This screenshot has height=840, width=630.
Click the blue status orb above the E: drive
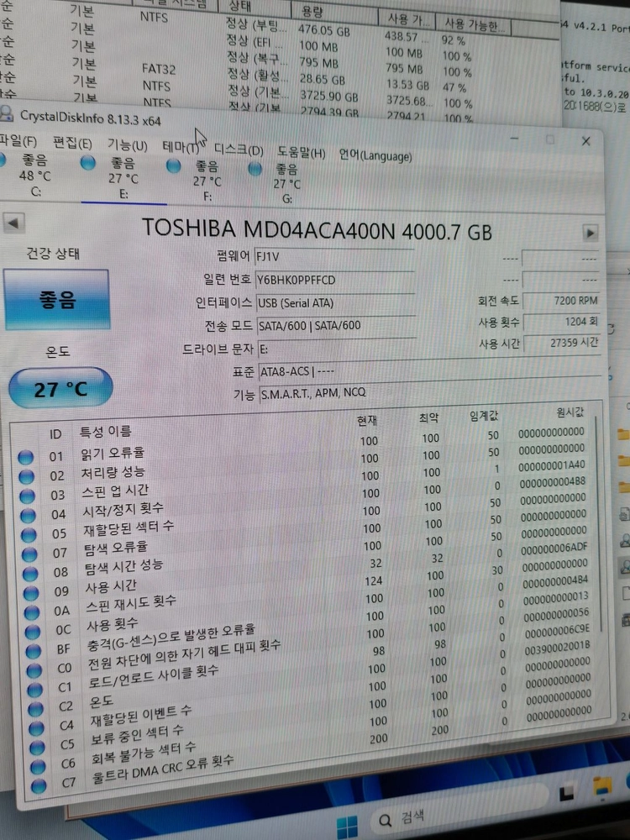pyautogui.click(x=88, y=163)
